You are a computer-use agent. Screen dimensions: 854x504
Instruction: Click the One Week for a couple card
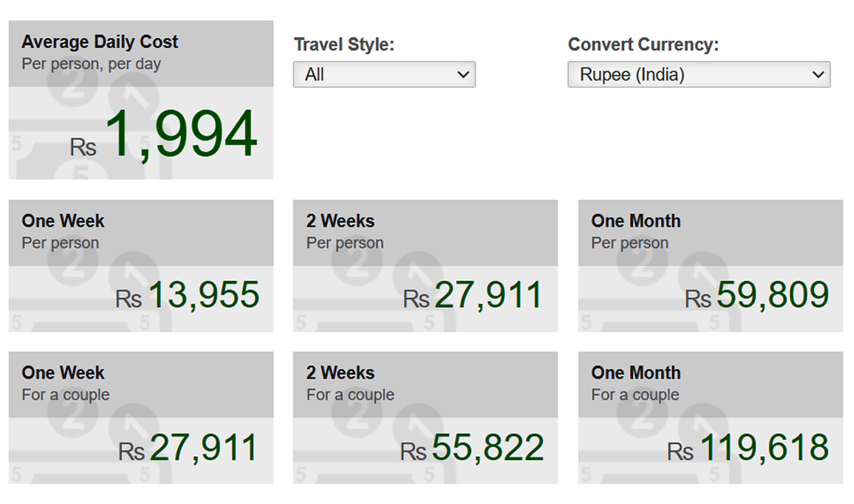141,417
